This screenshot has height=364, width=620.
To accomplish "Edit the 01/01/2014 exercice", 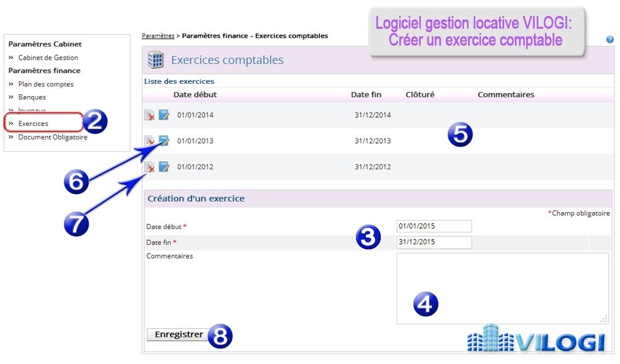I will (x=164, y=115).
